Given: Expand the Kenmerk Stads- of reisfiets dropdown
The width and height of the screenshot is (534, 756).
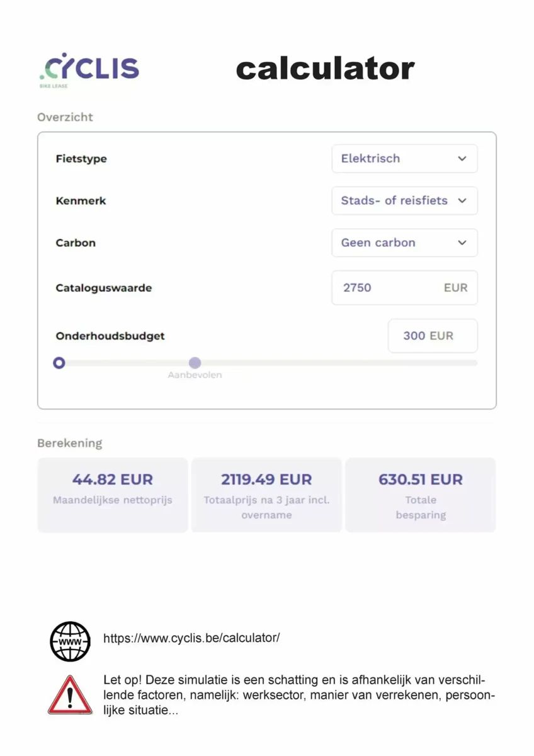Looking at the screenshot, I should (x=404, y=201).
